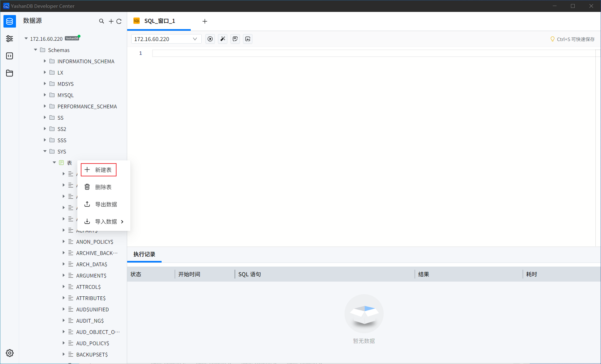This screenshot has height=364, width=601.
Task: Format SQL using the magic wand icon
Action: (x=222, y=39)
